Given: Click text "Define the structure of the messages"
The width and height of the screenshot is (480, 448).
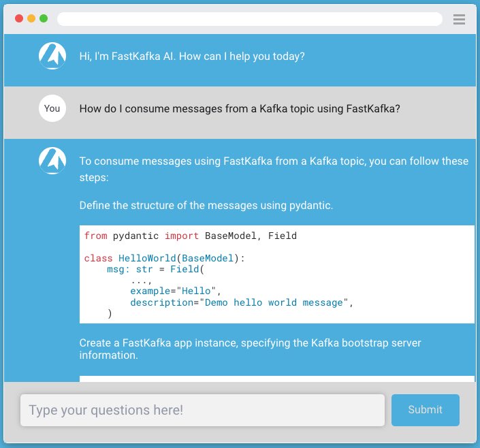Looking at the screenshot, I should [168, 205].
